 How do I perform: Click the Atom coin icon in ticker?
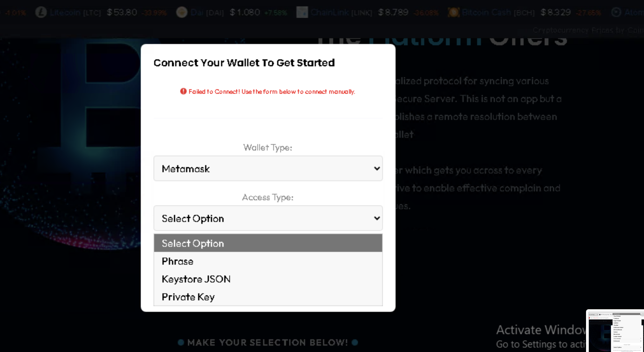point(616,12)
